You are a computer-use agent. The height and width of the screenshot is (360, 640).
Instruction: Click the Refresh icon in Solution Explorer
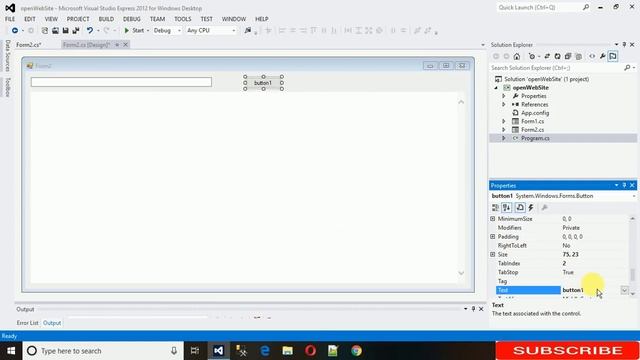tap(557, 56)
